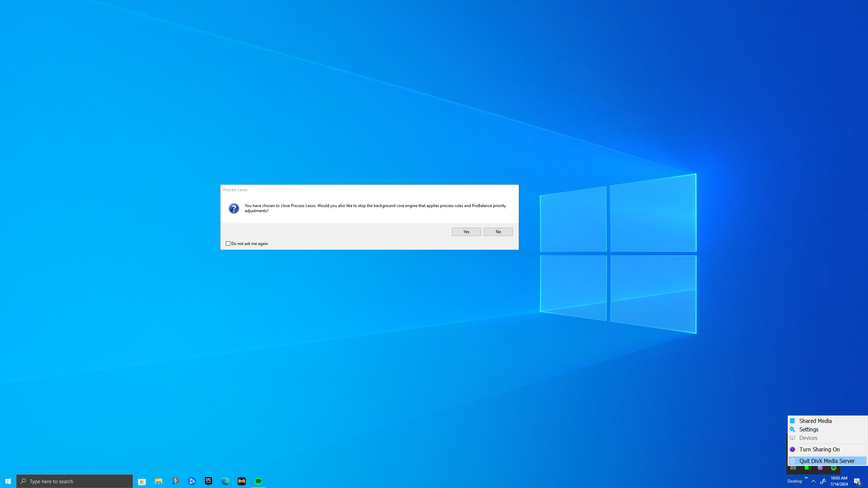Expand the Desktop toolbar double chevron
The image size is (868, 488).
coord(806,478)
